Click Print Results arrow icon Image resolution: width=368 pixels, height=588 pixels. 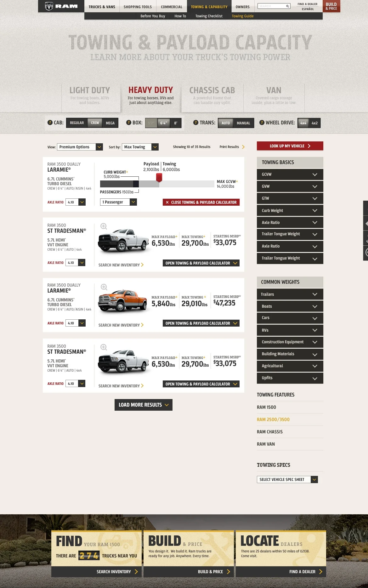[243, 147]
